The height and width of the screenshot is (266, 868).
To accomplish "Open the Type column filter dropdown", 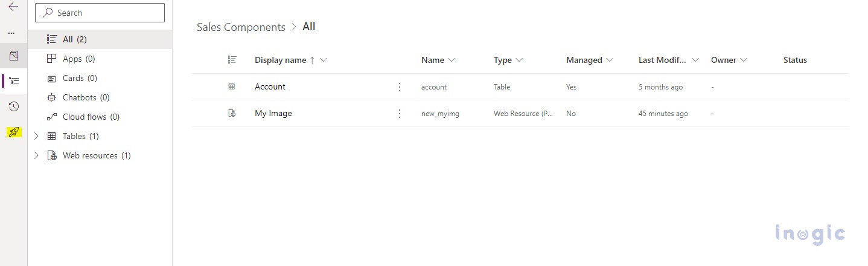I will [x=519, y=60].
